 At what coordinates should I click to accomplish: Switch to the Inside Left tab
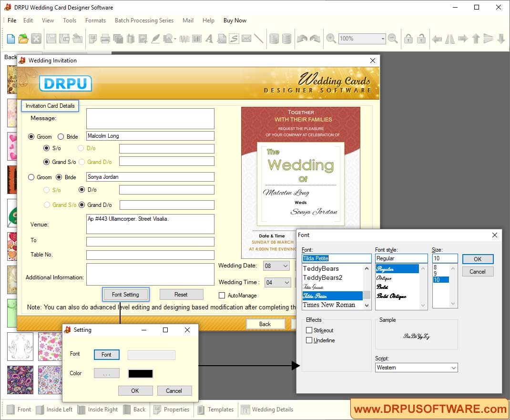coord(55,410)
